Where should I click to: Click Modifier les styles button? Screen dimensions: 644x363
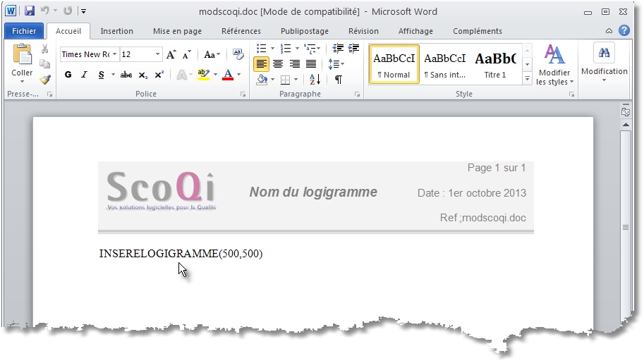point(554,65)
